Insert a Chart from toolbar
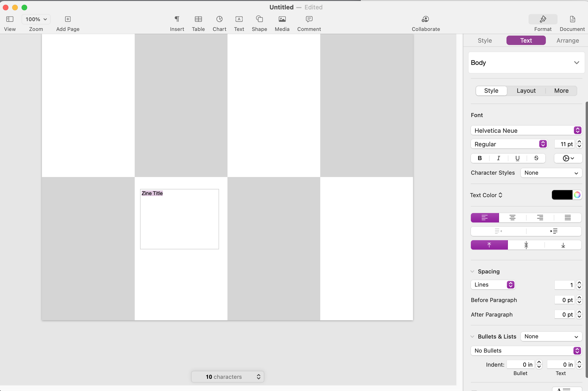588x391 pixels. pos(219,19)
